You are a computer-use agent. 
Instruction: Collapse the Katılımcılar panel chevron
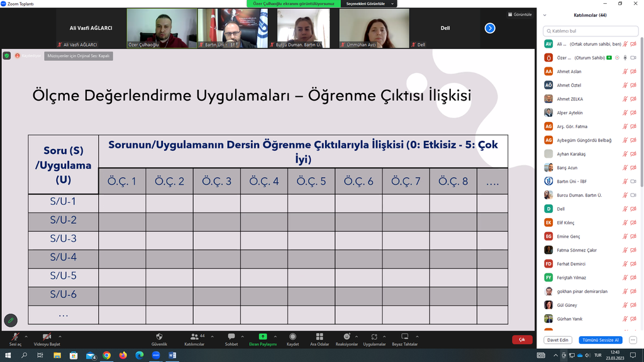[x=545, y=15]
